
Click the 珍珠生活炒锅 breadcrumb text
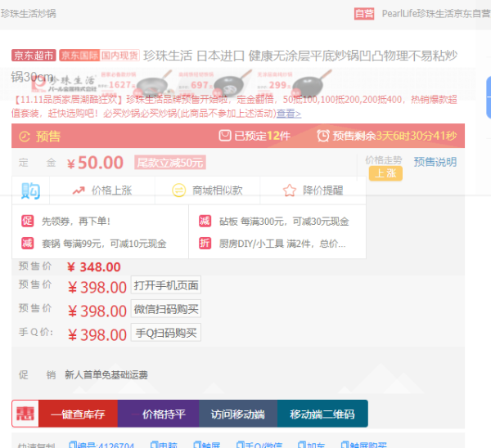[28, 14]
